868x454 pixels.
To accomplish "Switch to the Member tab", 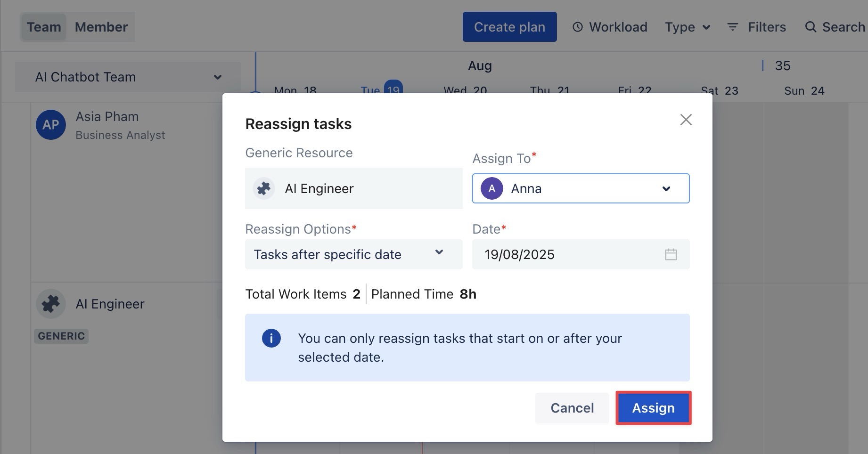I will click(101, 27).
